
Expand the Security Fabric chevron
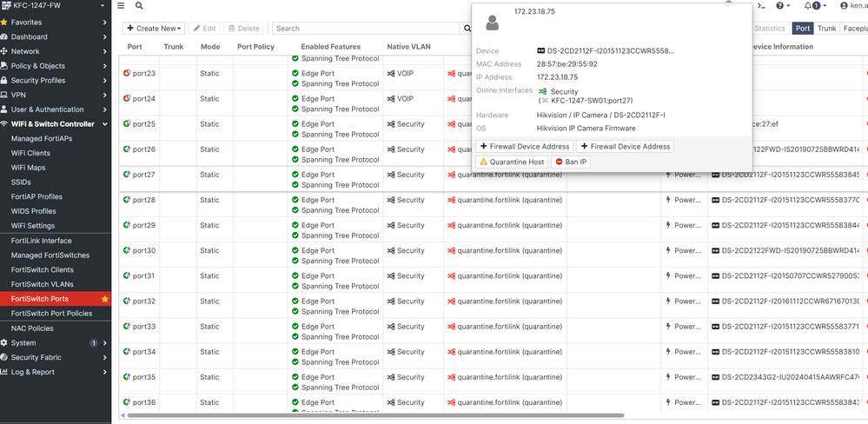point(104,358)
